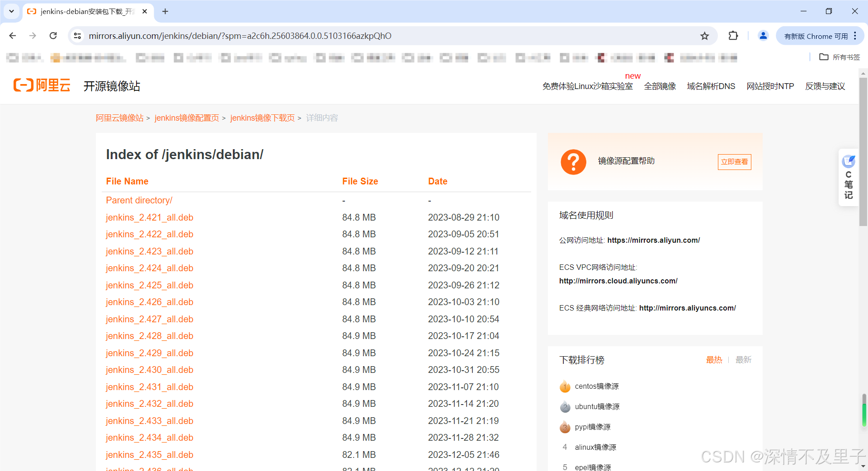The height and width of the screenshot is (471, 868).
Task: Click the File Name column header
Action: click(127, 181)
